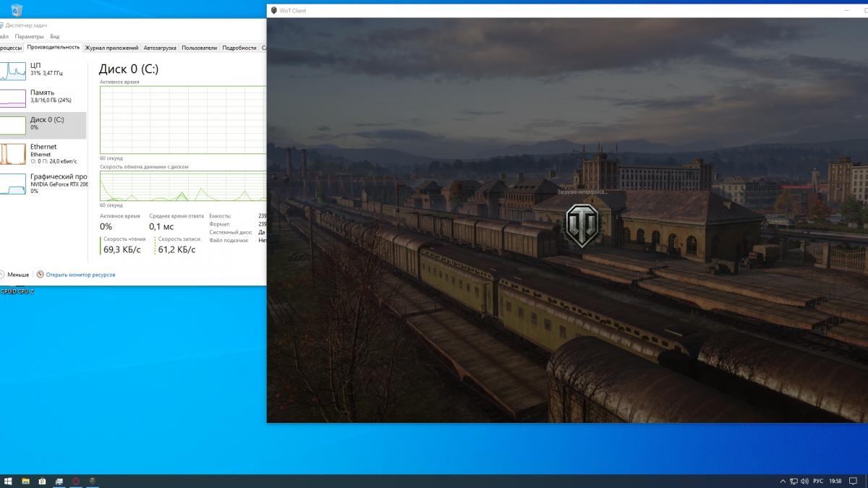
Task: Click the WoT Client taskbar icon
Action: 92,481
